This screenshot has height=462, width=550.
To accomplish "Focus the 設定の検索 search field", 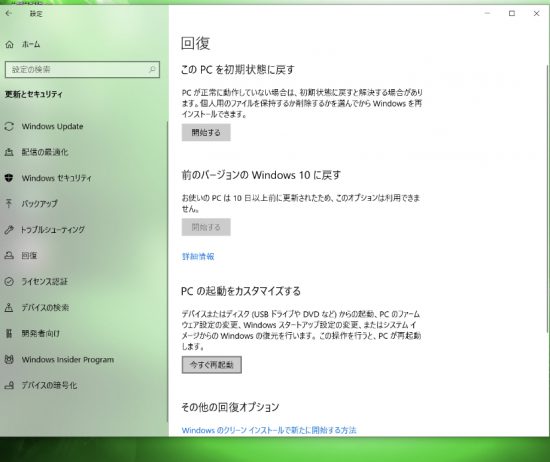I will point(82,69).
